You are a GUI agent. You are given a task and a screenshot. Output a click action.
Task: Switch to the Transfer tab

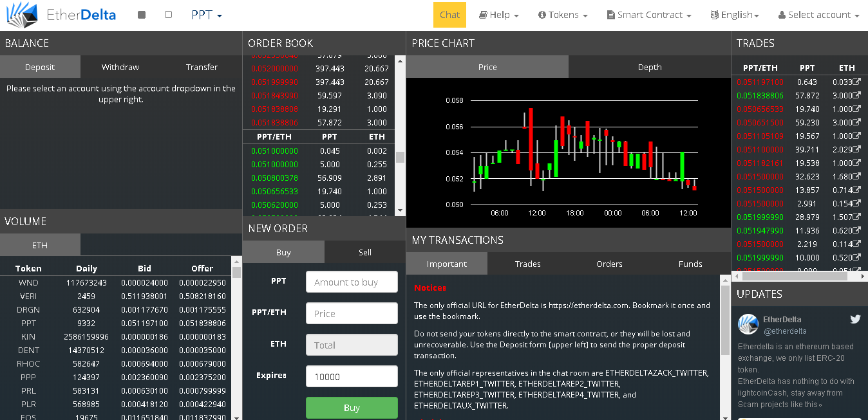coord(202,67)
